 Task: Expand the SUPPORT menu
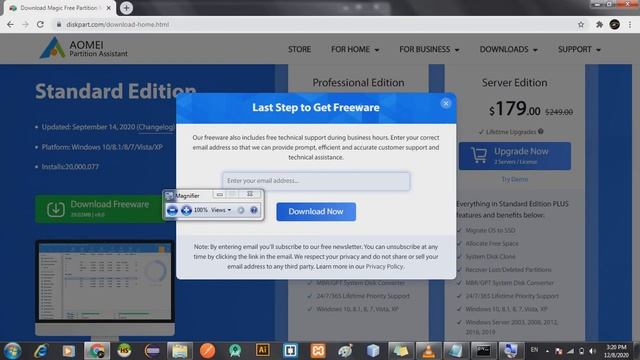[x=579, y=49]
